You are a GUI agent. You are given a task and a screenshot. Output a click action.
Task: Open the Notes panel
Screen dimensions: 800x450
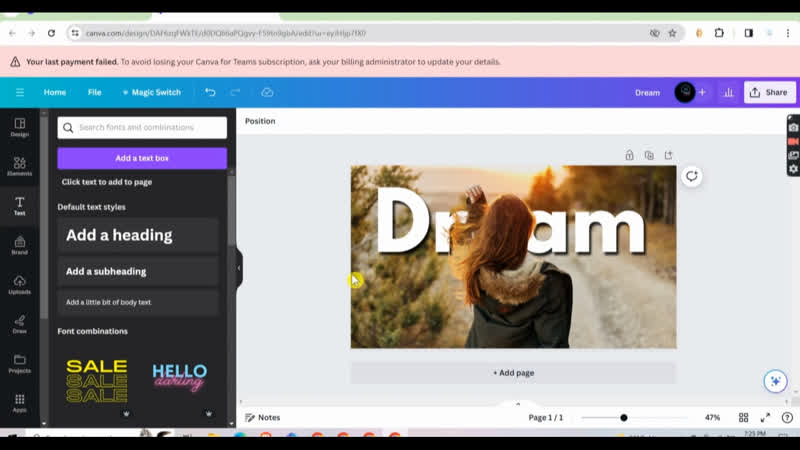pos(263,417)
